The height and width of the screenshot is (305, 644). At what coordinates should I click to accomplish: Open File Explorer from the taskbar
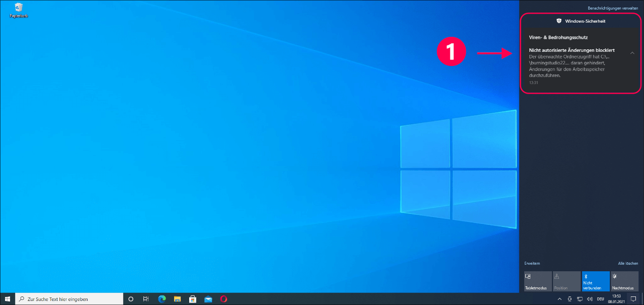point(177,299)
